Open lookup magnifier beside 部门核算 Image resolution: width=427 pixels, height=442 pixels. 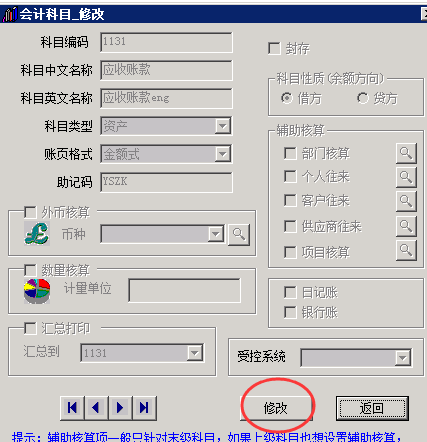tap(406, 153)
